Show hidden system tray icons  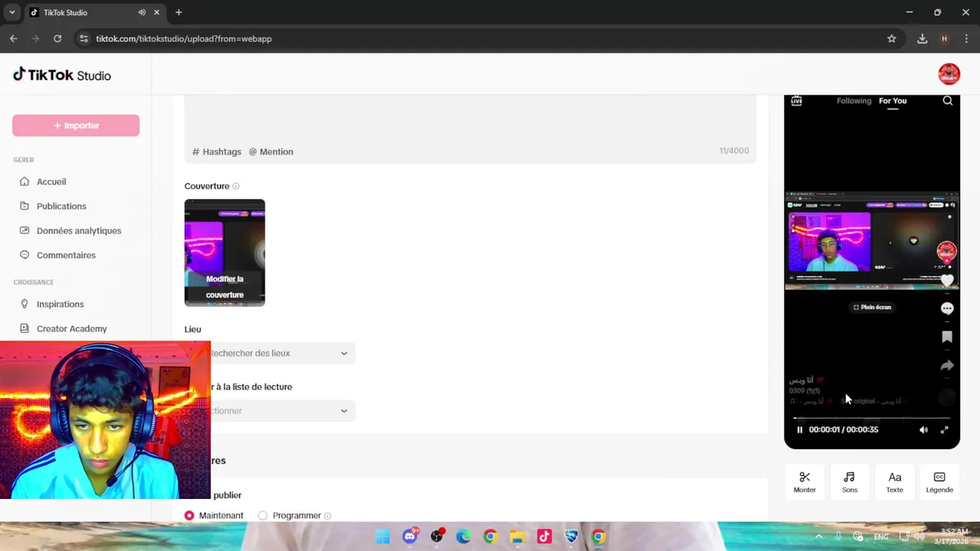pyautogui.click(x=818, y=536)
